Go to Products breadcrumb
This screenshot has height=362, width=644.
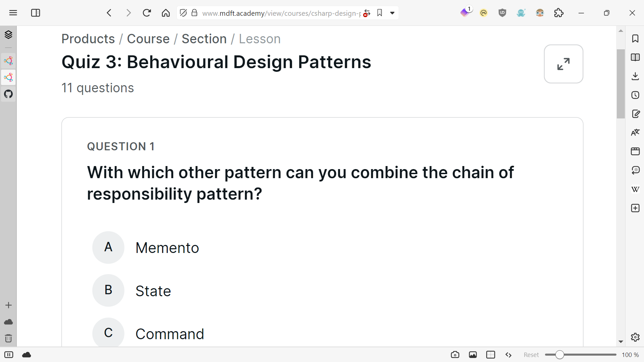tap(88, 39)
